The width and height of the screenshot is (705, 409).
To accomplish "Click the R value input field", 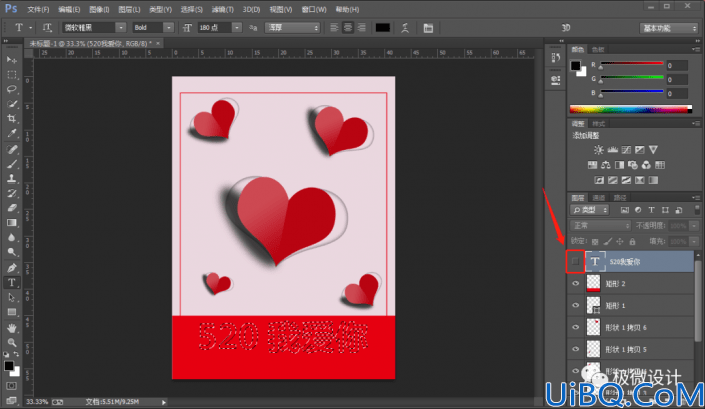I will [x=677, y=66].
